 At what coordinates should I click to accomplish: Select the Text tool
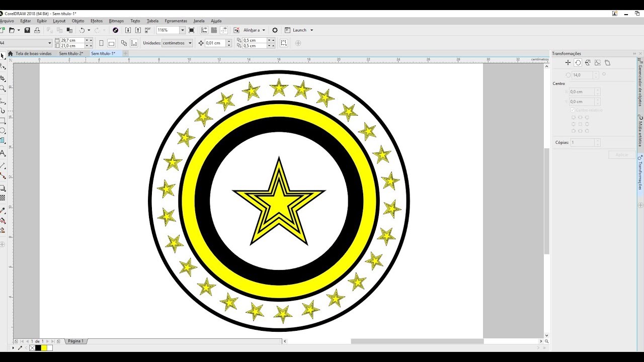(3, 153)
